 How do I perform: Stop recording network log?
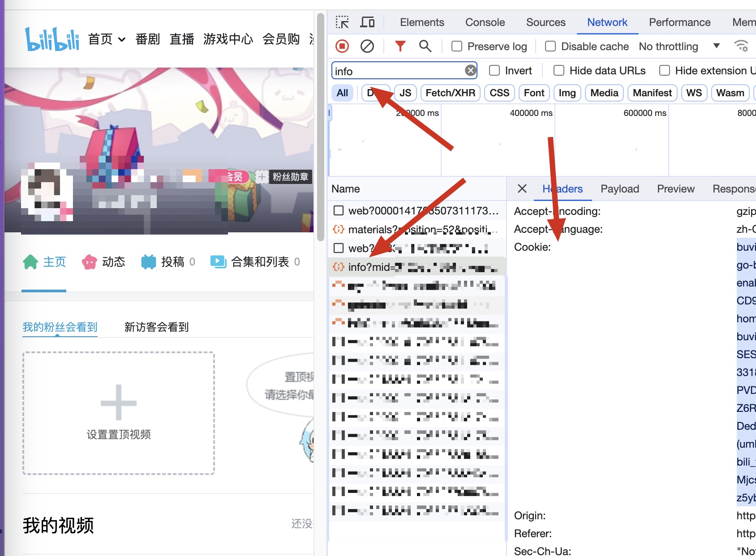click(x=342, y=46)
